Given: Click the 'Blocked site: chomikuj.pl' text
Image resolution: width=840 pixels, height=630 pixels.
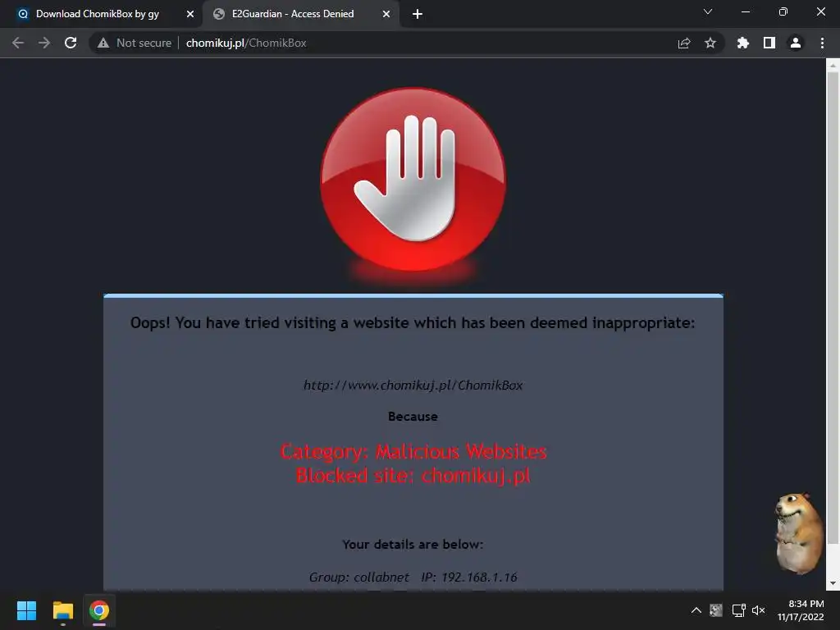Looking at the screenshot, I should pyautogui.click(x=413, y=476).
